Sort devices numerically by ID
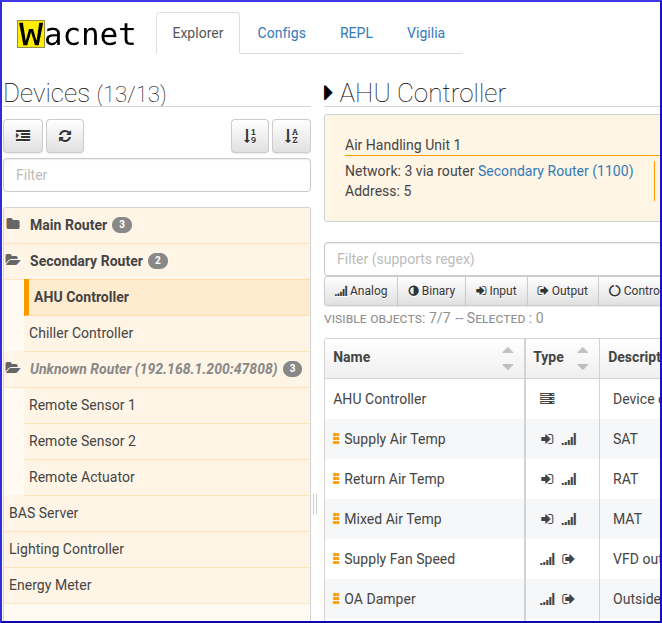Screen dimensions: 662x623 pyautogui.click(x=250, y=136)
